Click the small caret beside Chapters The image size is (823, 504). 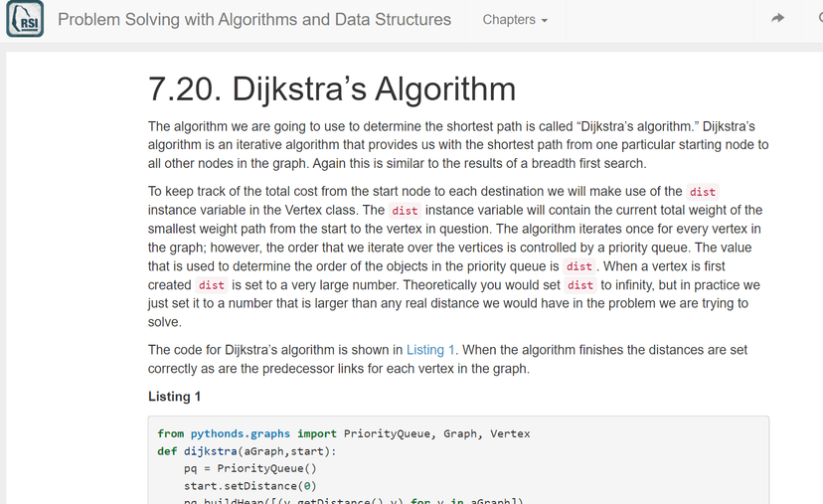pyautogui.click(x=544, y=21)
